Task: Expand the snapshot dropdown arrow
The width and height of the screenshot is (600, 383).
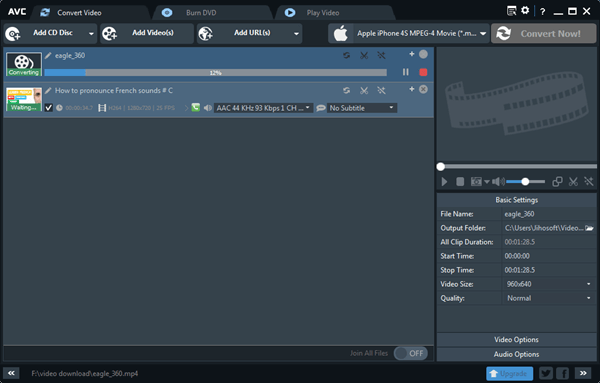Action: click(x=487, y=182)
